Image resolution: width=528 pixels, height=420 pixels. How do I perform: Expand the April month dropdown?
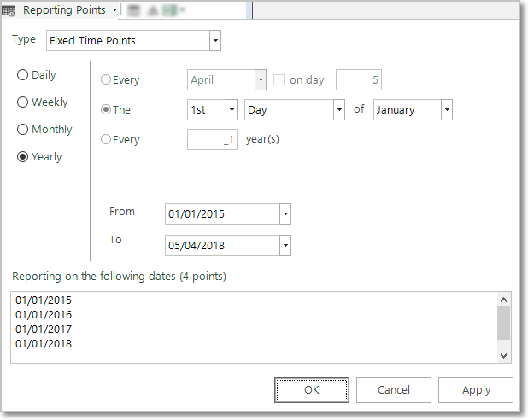[x=261, y=79]
